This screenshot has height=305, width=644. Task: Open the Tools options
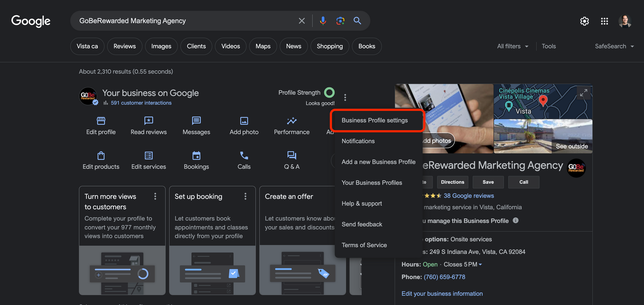549,46
